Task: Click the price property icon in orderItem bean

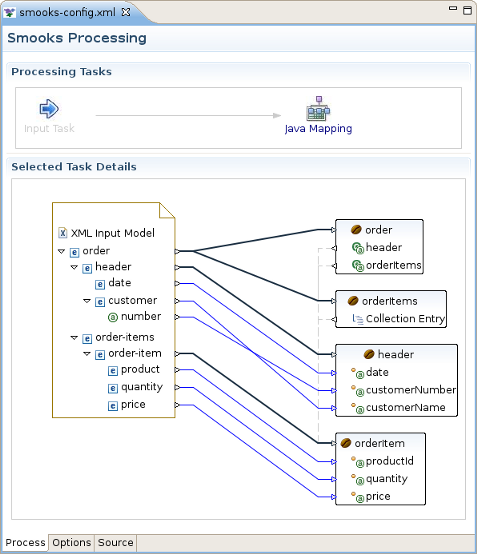Action: click(x=358, y=497)
